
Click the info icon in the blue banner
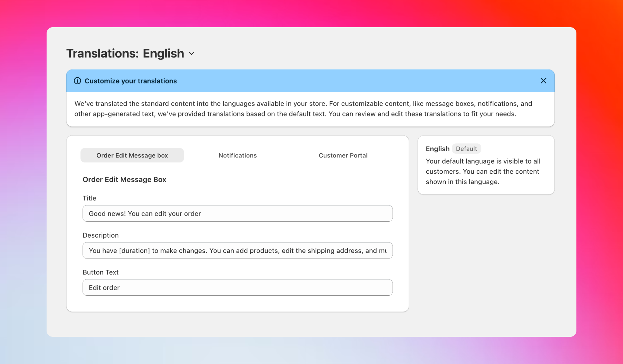(77, 81)
